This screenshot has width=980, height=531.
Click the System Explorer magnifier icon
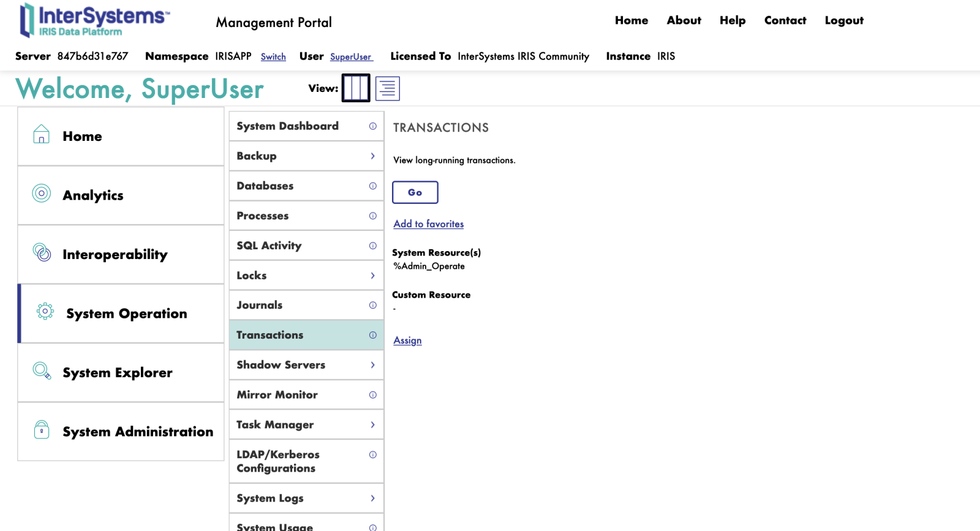(x=42, y=371)
